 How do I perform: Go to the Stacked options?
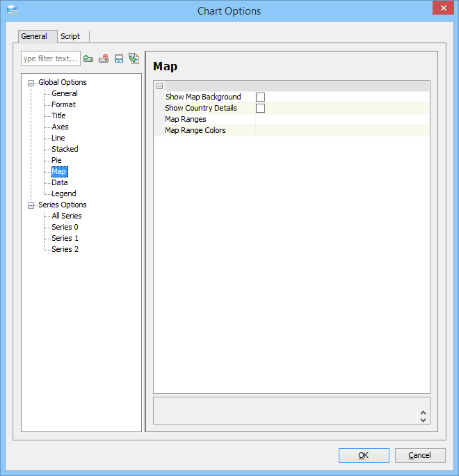65,149
